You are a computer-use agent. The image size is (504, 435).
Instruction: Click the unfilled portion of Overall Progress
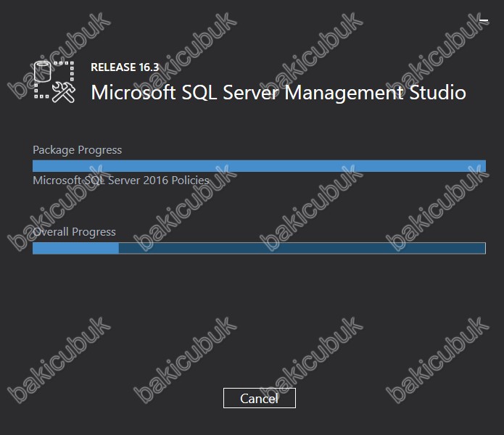tap(302, 248)
